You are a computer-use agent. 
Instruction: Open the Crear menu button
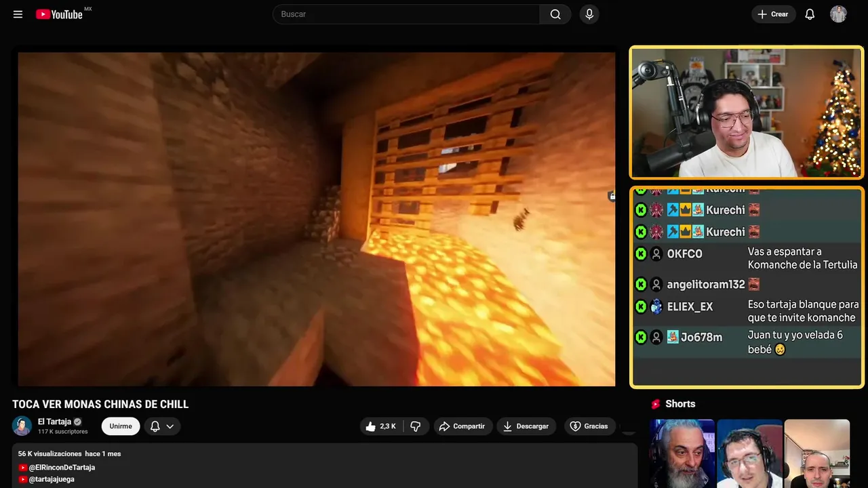tap(773, 14)
